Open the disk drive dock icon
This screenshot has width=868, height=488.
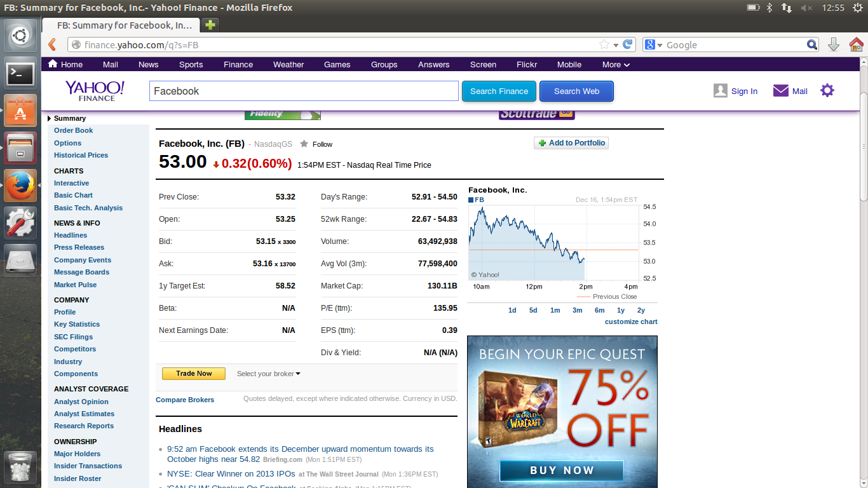coord(20,261)
